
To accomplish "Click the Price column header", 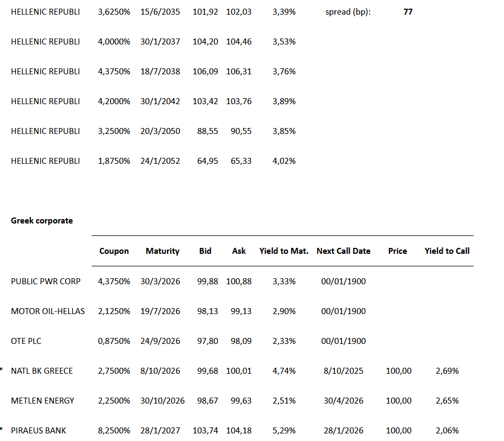I will pyautogui.click(x=397, y=251).
